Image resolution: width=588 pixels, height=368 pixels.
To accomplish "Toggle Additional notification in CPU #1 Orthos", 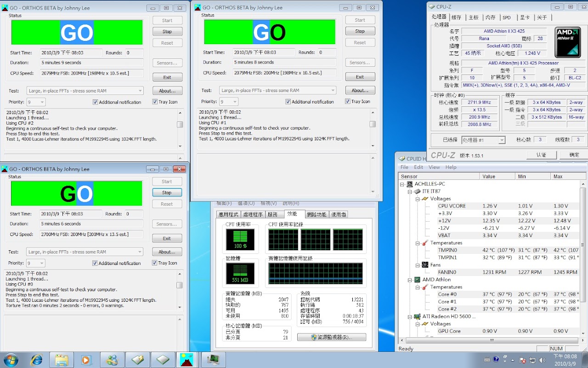I will pyautogui.click(x=288, y=102).
